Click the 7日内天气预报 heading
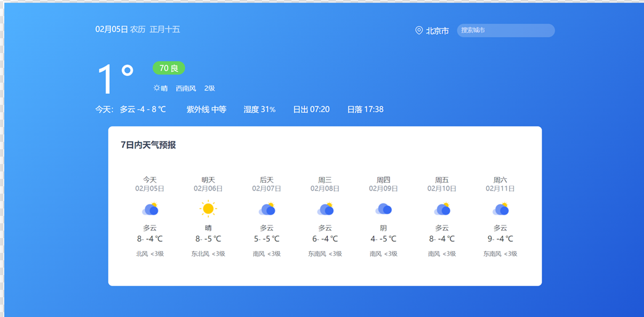This screenshot has height=317, width=644. 149,145
